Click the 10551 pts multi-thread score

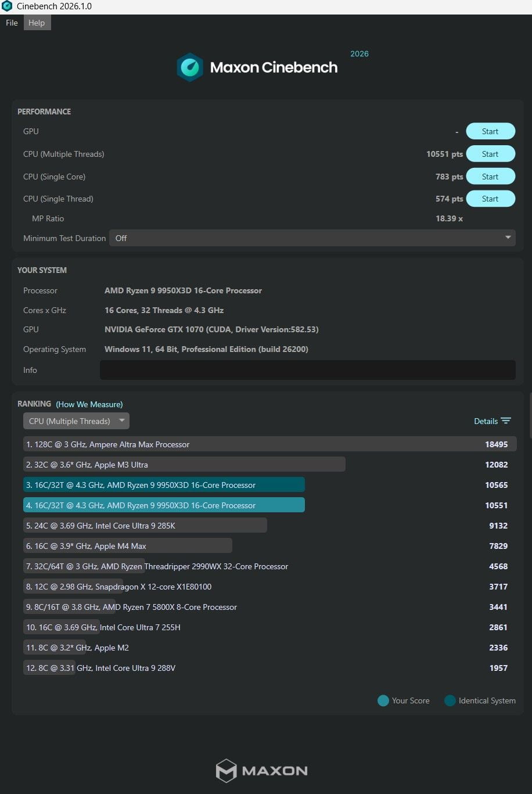coord(444,154)
